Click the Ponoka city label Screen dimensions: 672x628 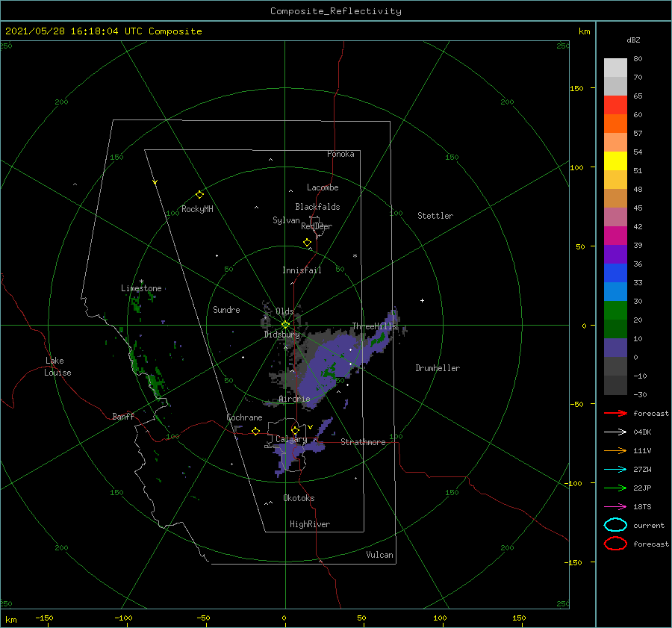tap(340, 154)
